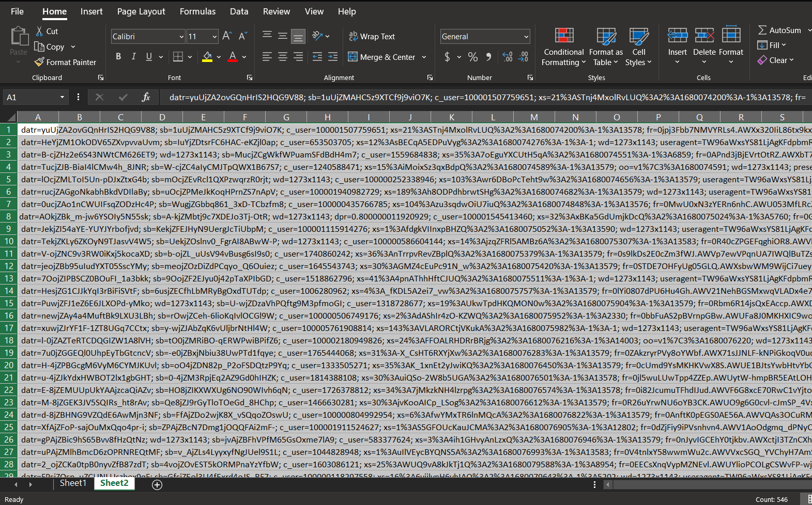Apply Center horizontal alignment
The width and height of the screenshot is (812, 505).
[283, 57]
